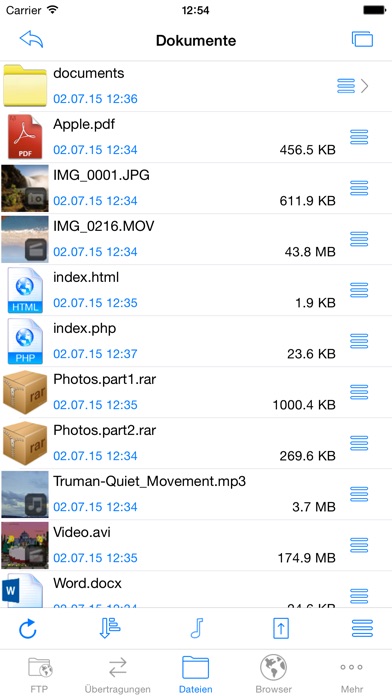The width and height of the screenshot is (392, 696).
Task: Select the index.php file icon
Action: pyautogui.click(x=25, y=341)
